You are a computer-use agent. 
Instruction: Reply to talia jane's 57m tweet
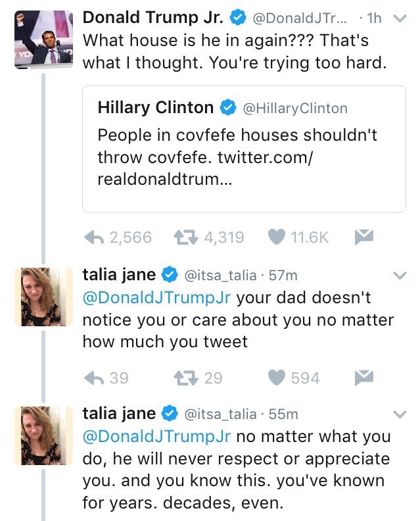tap(96, 378)
